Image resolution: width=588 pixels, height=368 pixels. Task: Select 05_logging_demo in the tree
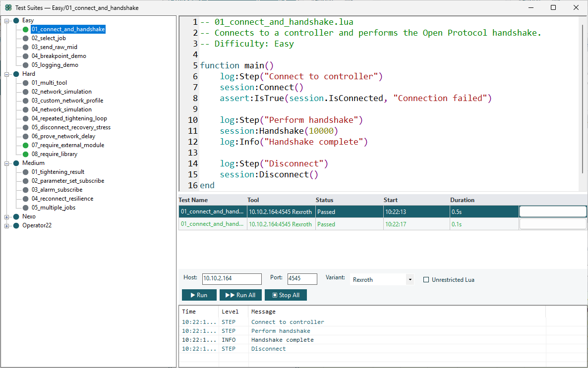(55, 65)
